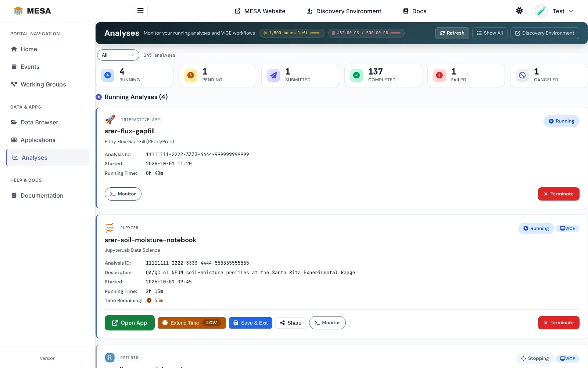588x368 pixels.
Task: Toggle the hamburger sidebar menu
Action: pyautogui.click(x=140, y=11)
